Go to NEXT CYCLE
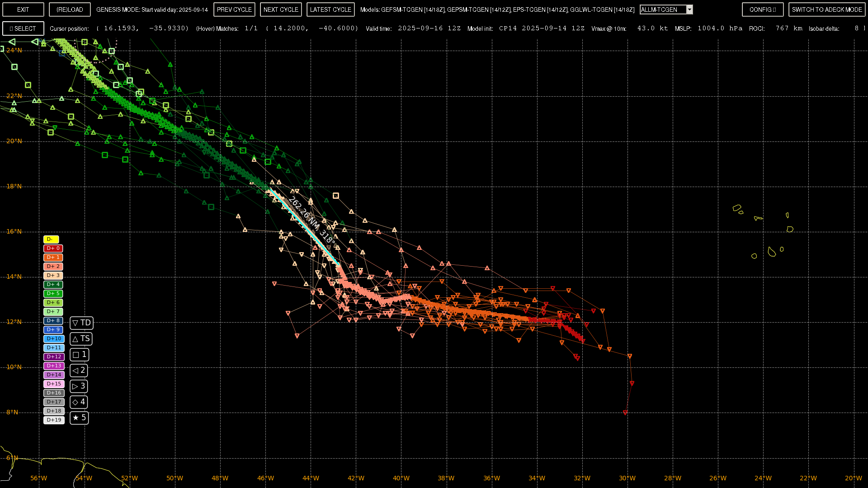Viewport: 868px width, 488px height. click(x=281, y=9)
